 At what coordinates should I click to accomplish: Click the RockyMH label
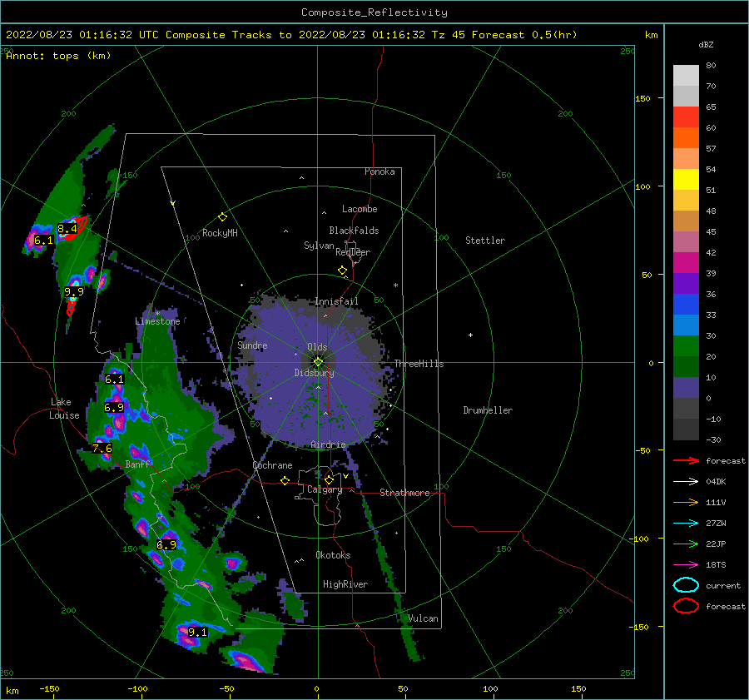point(220,233)
